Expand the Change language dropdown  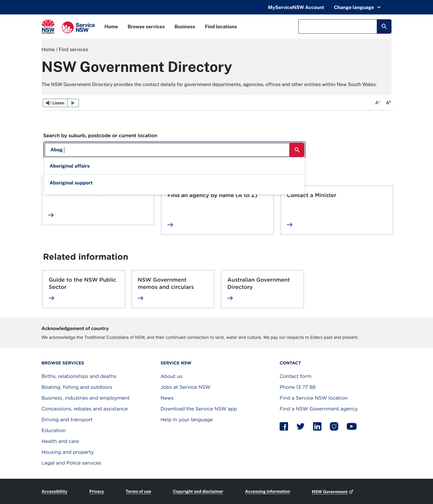click(357, 7)
